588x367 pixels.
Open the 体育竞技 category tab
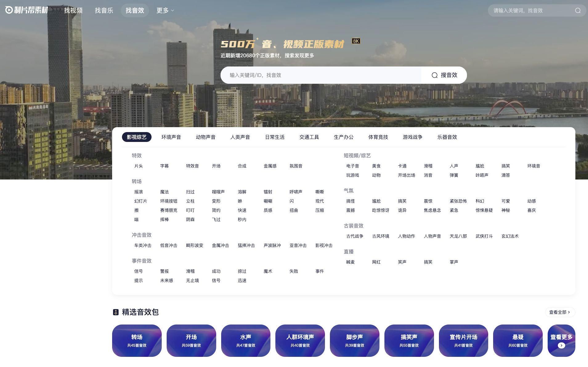pos(378,137)
